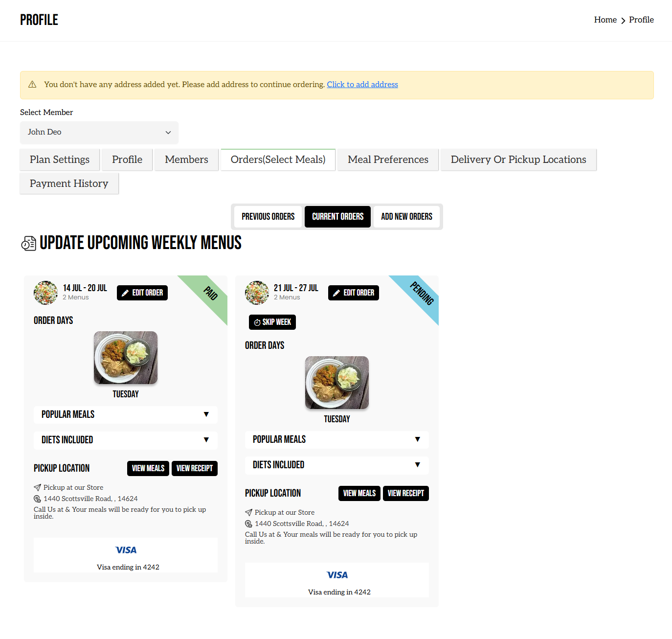Image resolution: width=672 pixels, height=639 pixels.
Task: Click the chevron between Home and Profile breadcrumbs
Action: [623, 21]
